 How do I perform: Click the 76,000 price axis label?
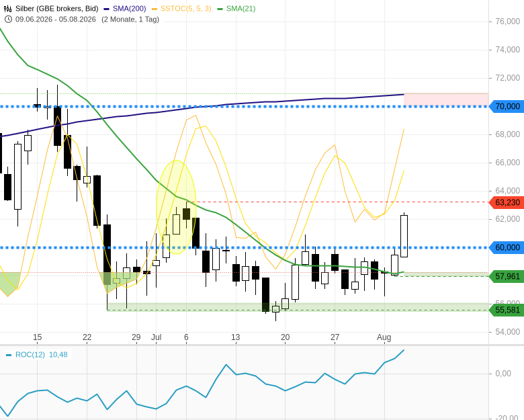[x=508, y=22]
